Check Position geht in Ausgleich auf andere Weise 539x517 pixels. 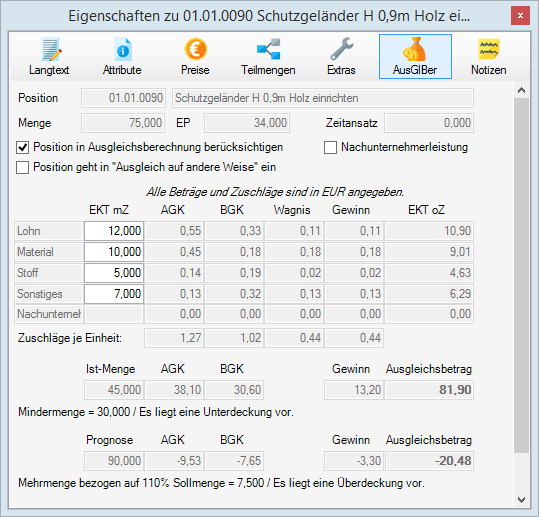23,167
